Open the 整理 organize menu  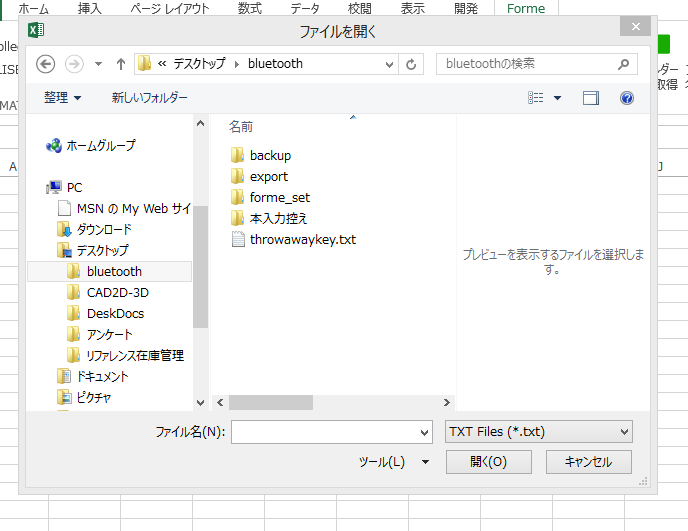coord(63,98)
